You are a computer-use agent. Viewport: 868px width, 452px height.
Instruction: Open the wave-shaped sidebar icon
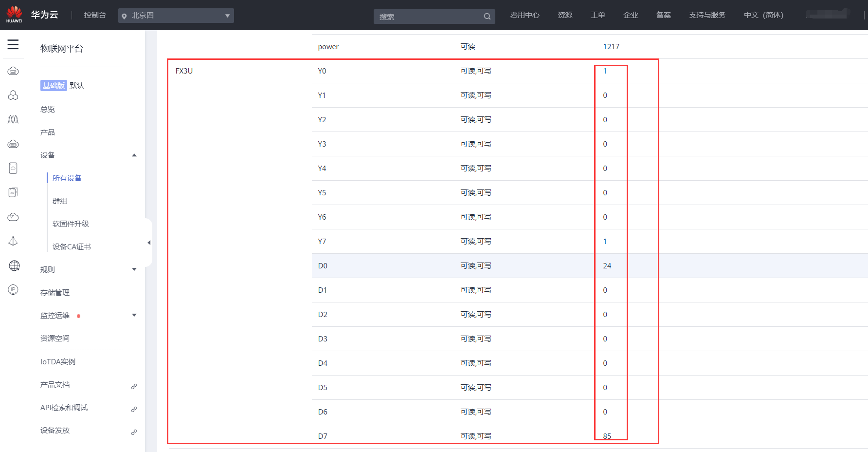tap(13, 119)
